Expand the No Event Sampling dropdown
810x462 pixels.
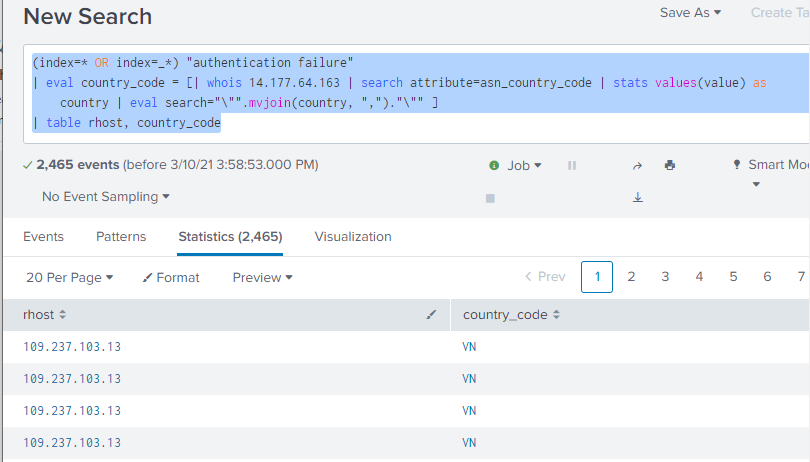click(105, 197)
